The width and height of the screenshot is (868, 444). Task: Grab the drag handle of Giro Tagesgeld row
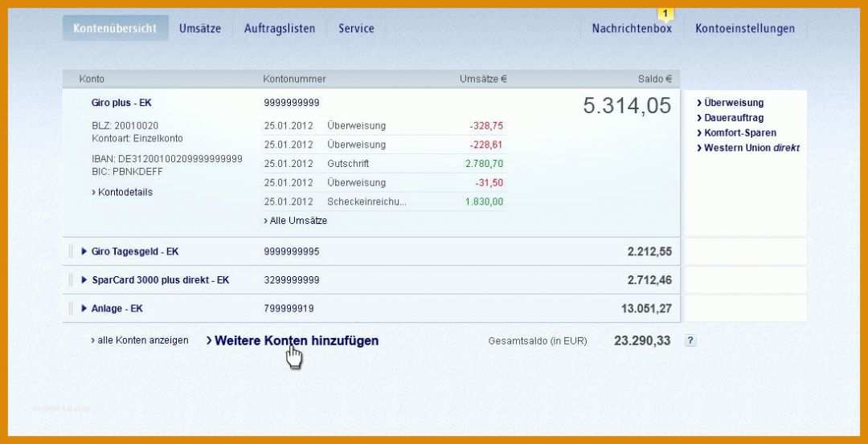71,251
